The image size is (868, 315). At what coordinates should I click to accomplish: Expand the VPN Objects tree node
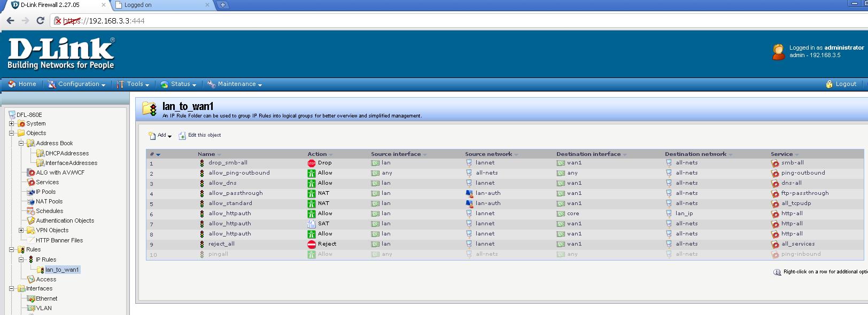pyautogui.click(x=21, y=230)
